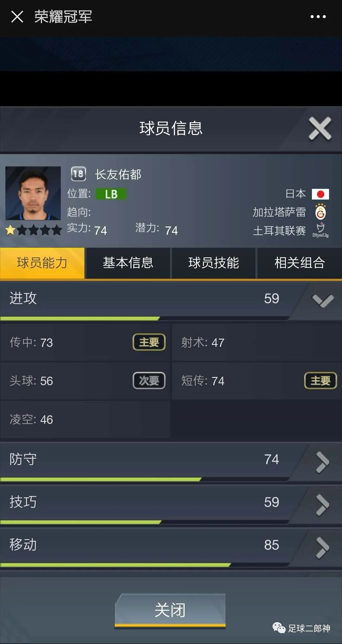Tap the green LB position badge

coord(111,194)
